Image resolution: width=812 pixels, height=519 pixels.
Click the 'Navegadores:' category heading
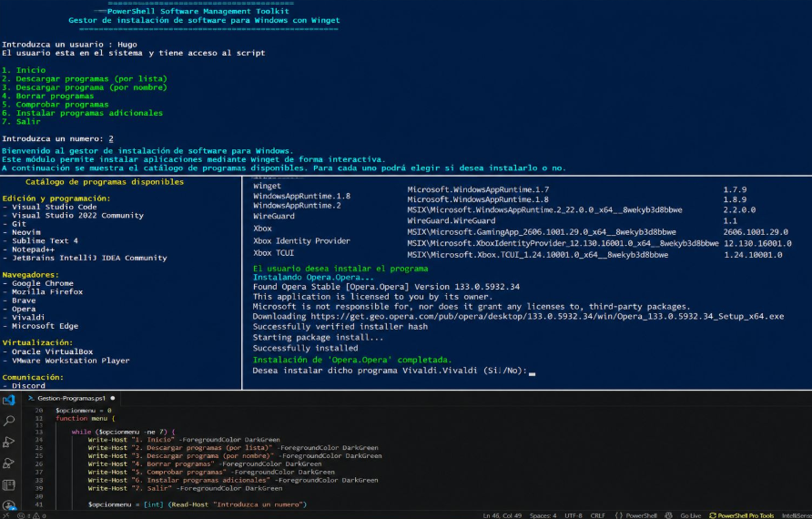(x=31, y=274)
